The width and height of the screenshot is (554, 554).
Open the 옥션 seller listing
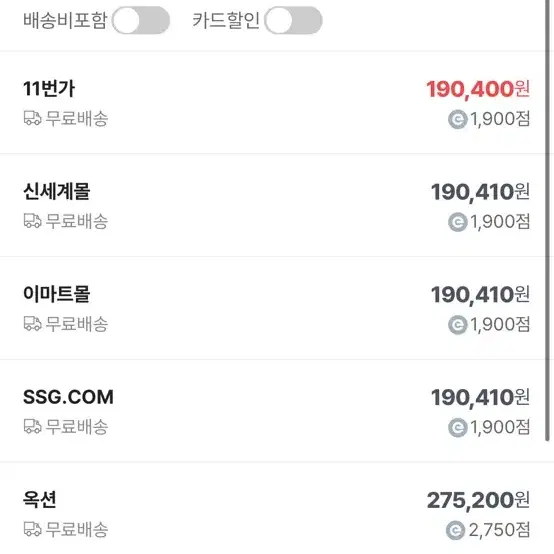[x=40, y=500]
